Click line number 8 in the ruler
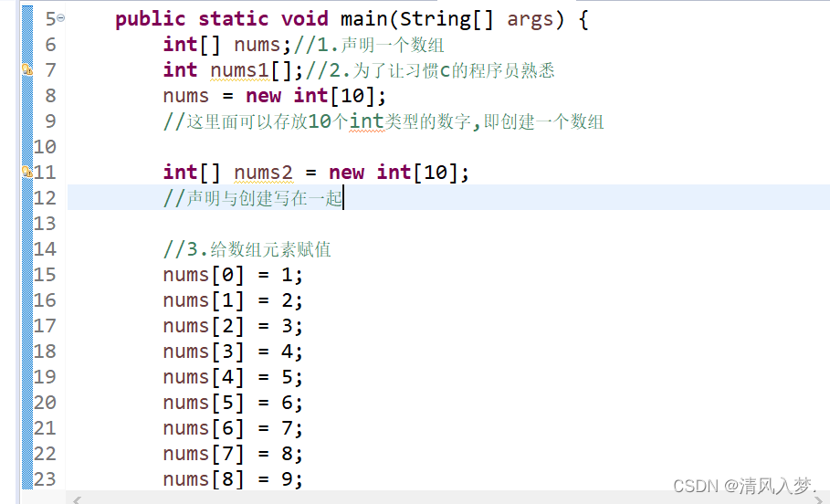The width and height of the screenshot is (830, 504). click(50, 96)
